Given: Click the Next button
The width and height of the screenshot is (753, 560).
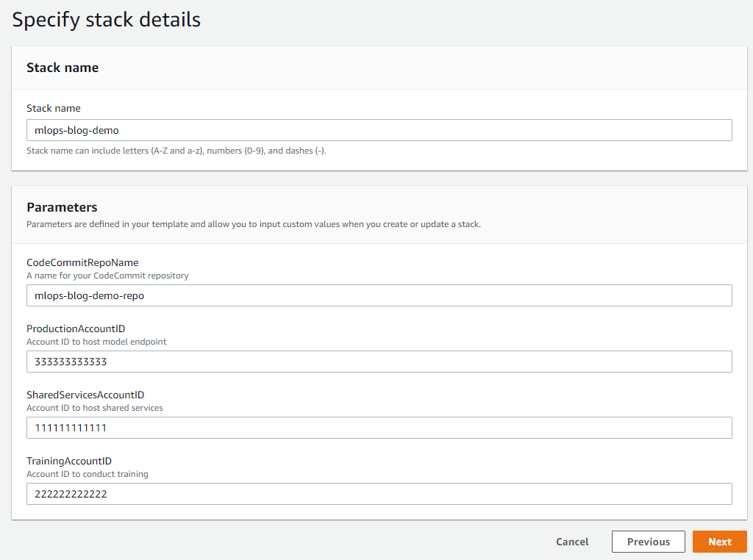Looking at the screenshot, I should (x=719, y=542).
